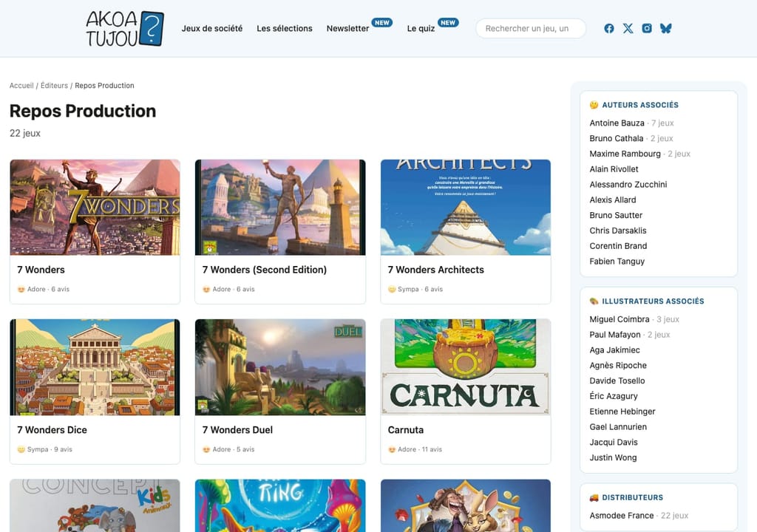Click the 'Adore · 11 avis' rating text
The image size is (757, 532).
[x=420, y=449]
